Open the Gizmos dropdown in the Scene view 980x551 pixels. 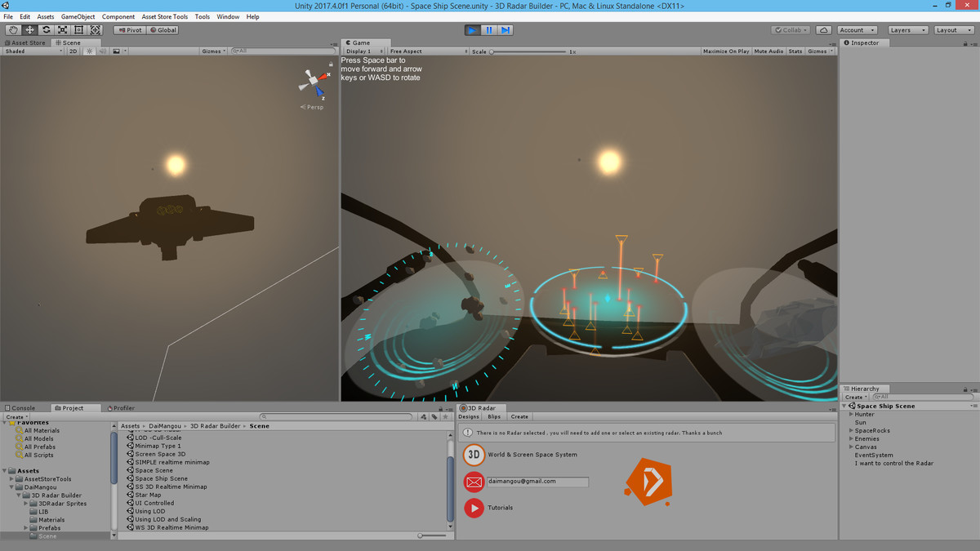point(212,51)
